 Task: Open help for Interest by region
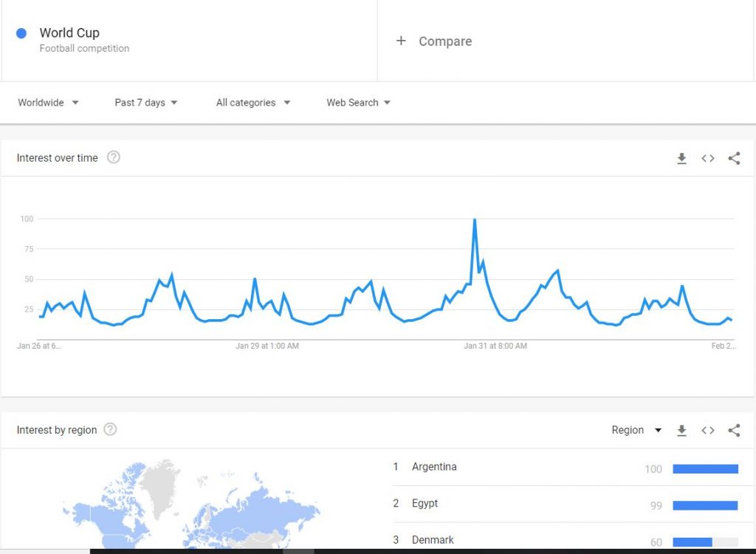(x=110, y=429)
